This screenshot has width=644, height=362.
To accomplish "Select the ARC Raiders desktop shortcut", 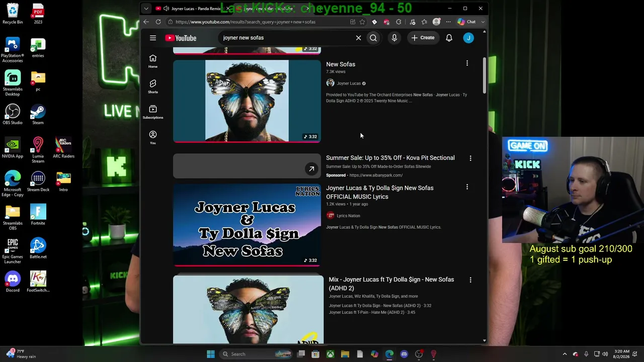I will (63, 148).
